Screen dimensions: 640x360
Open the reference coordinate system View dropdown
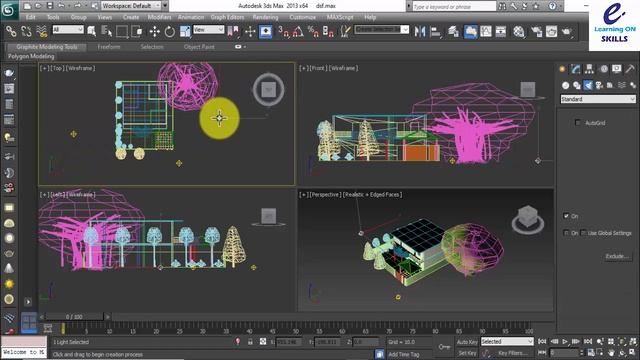pos(209,30)
